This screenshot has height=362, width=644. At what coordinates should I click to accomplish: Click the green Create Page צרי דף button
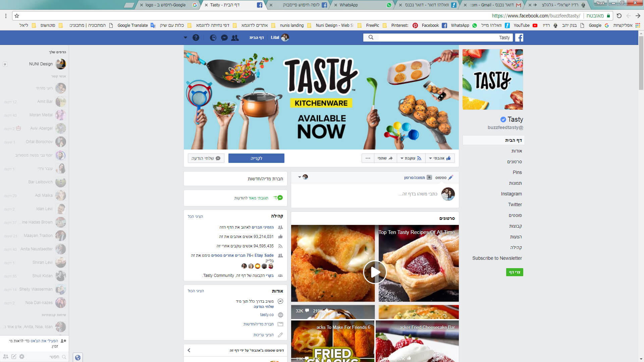[515, 272]
